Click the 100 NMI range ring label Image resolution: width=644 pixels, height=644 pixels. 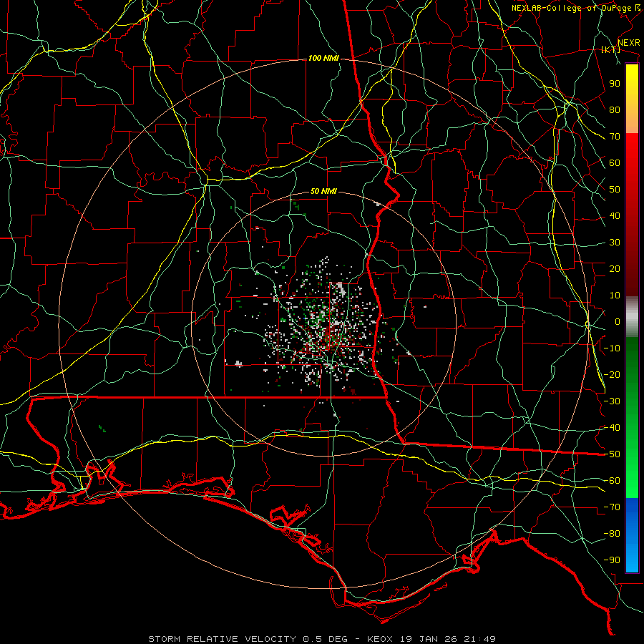tap(323, 59)
